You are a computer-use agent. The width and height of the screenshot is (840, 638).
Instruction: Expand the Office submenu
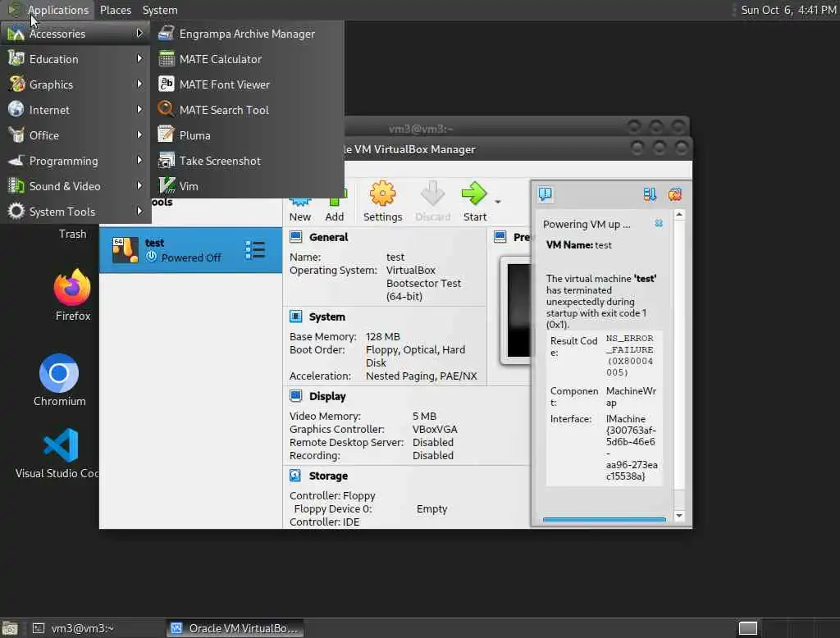click(x=75, y=135)
